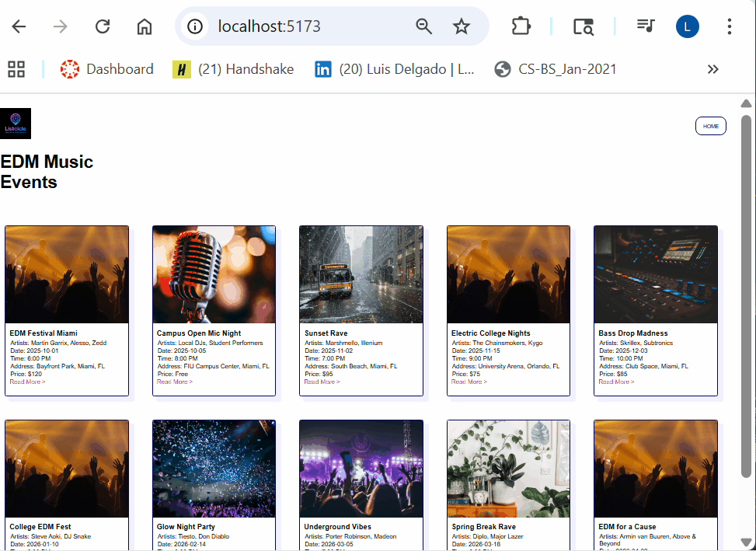Open the apps grid in bookmarks bar
The image size is (756, 551).
point(16,69)
